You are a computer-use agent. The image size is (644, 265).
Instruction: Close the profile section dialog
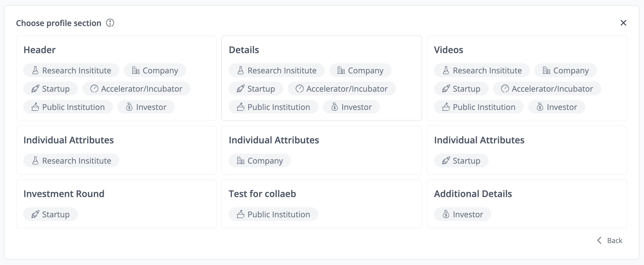pos(623,23)
